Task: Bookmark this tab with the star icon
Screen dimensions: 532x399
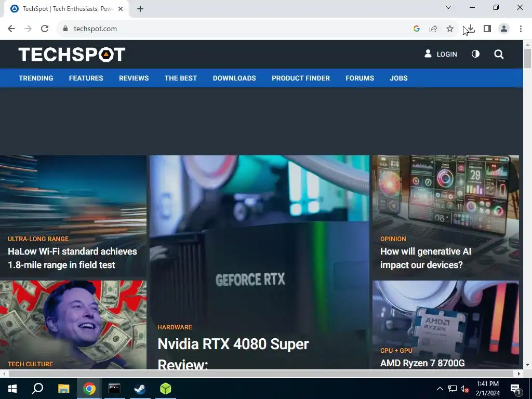Action: [450, 29]
